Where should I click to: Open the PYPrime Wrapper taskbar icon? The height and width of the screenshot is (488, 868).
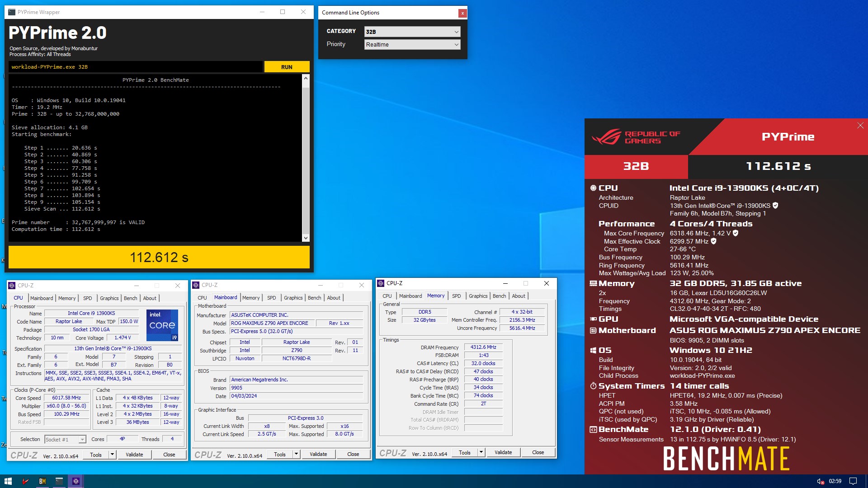point(59,481)
